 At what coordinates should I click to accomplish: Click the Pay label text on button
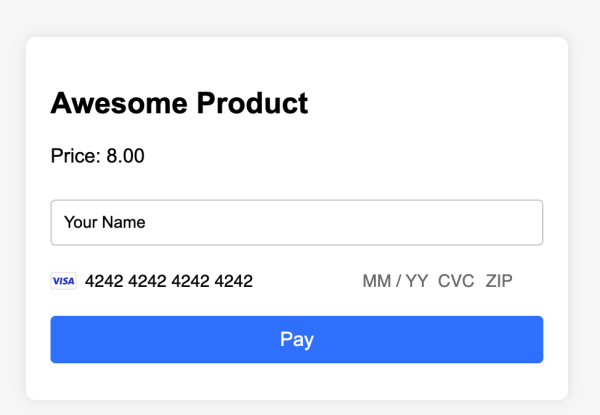297,340
